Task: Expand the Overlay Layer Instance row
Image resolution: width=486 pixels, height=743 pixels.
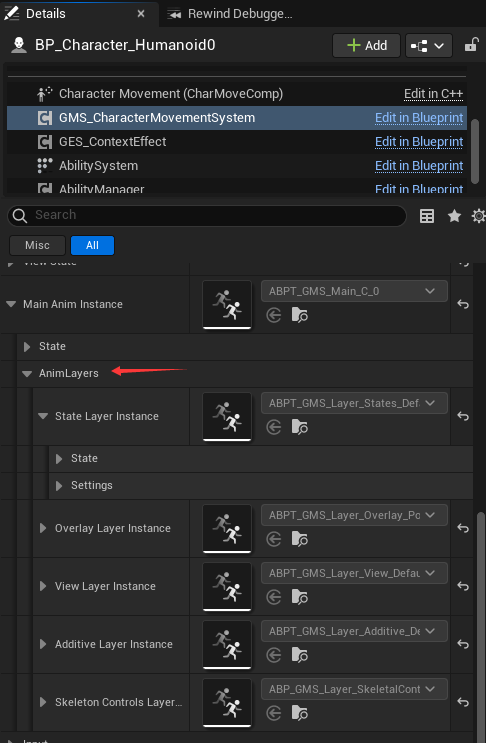Action: click(x=43, y=528)
